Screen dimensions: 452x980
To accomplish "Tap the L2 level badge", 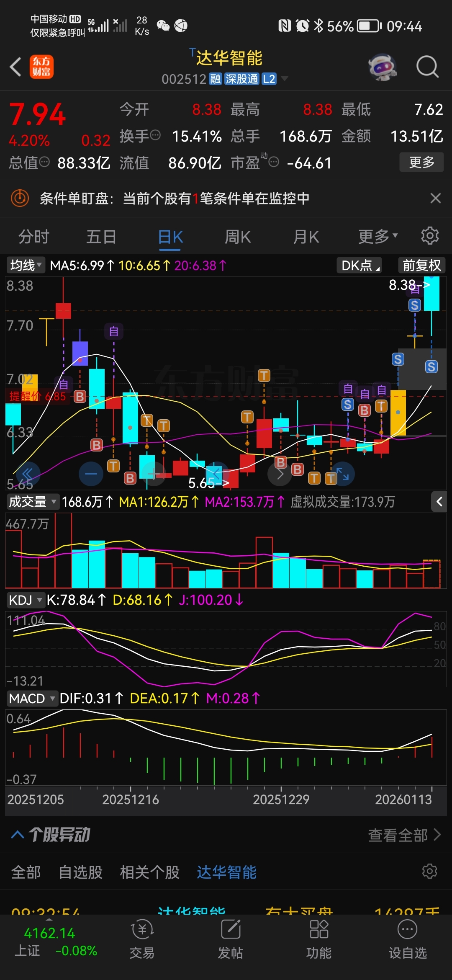I will tap(269, 79).
